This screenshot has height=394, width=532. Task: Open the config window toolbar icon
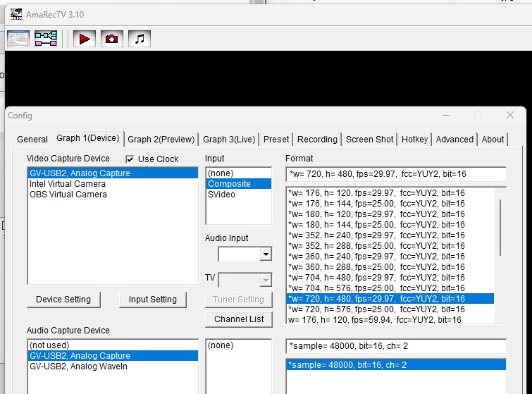coord(18,39)
